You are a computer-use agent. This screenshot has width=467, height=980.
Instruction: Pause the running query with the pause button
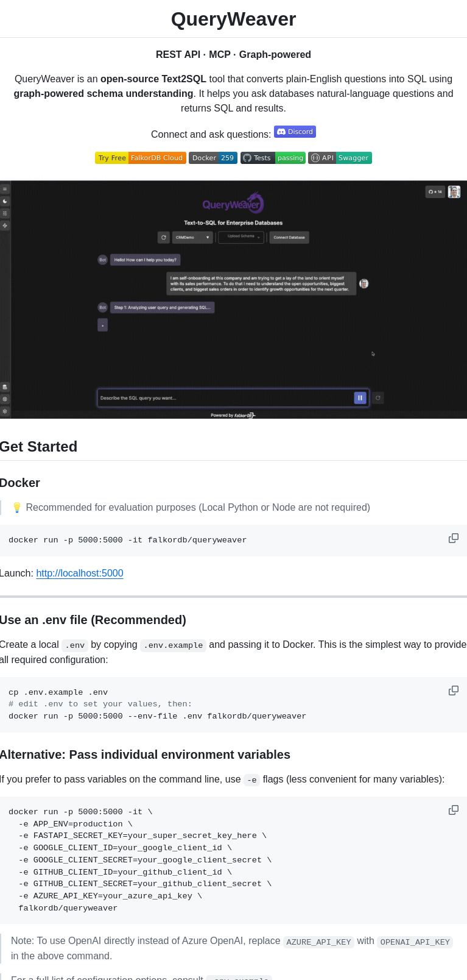(x=360, y=397)
